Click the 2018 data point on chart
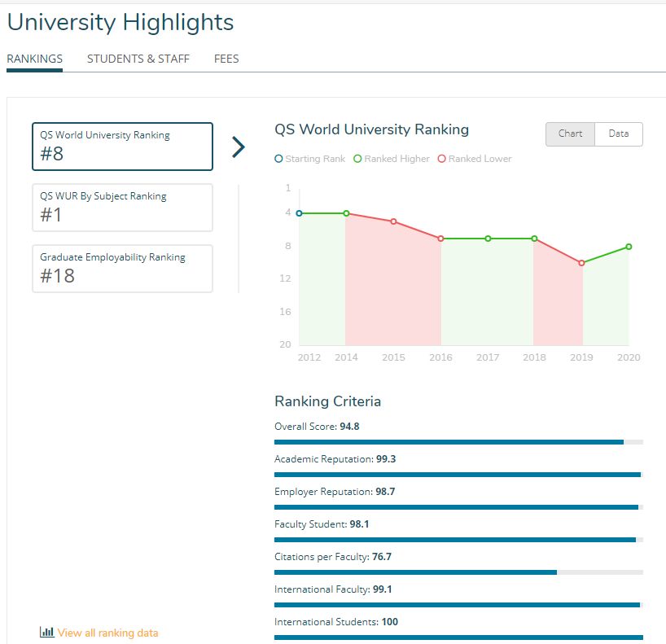The image size is (666, 644). point(534,239)
